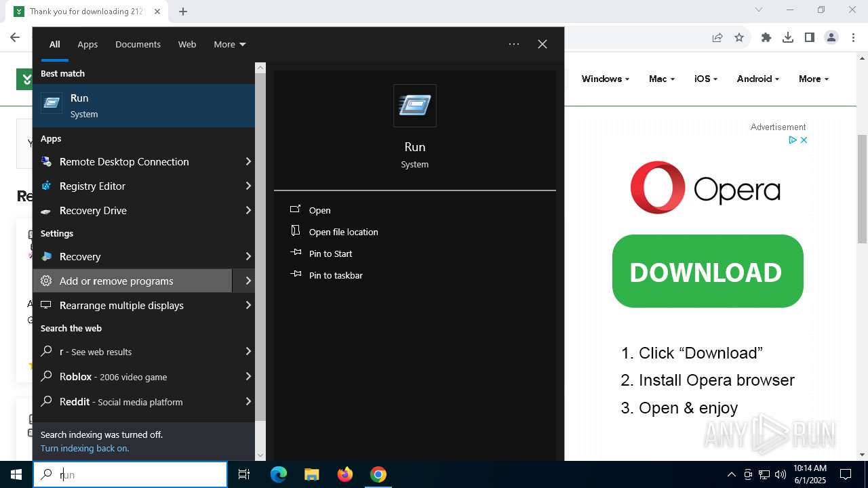Expand Rearrange multiple displays chevron

tap(248, 305)
